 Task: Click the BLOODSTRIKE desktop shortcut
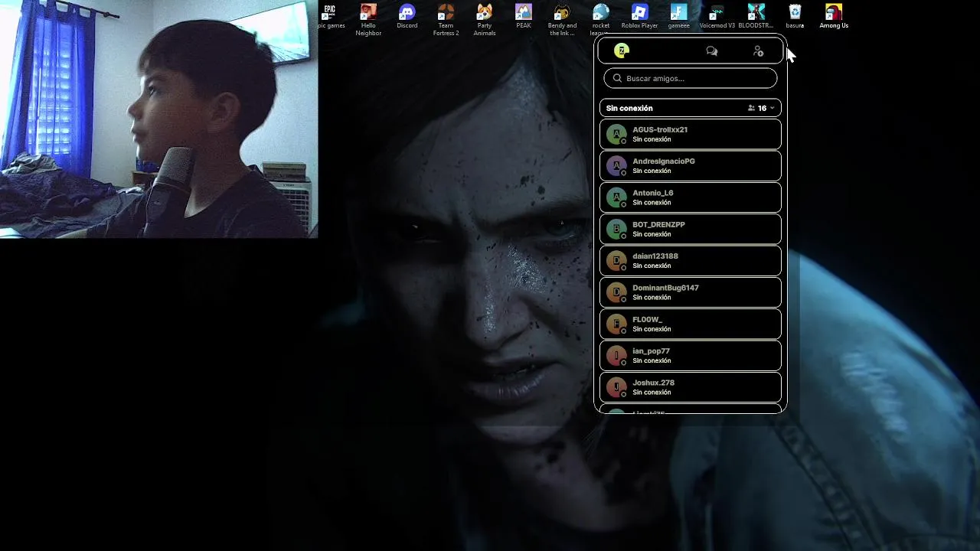click(x=756, y=18)
